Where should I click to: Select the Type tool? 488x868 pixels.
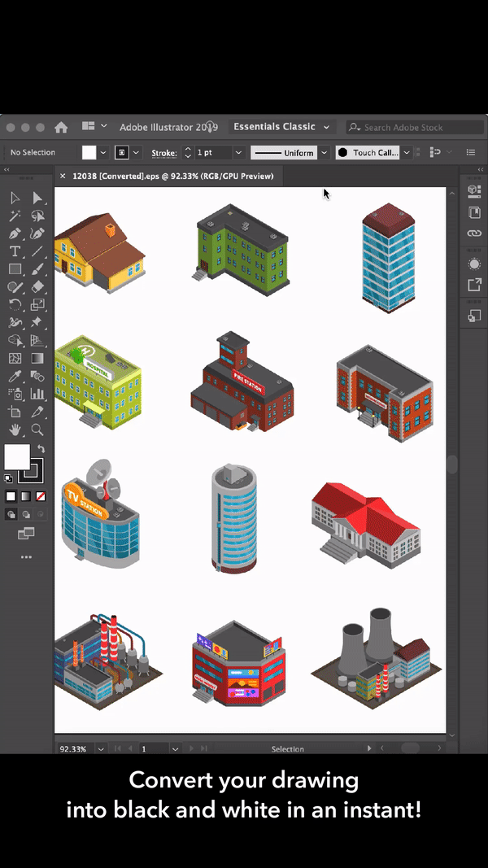(15, 251)
